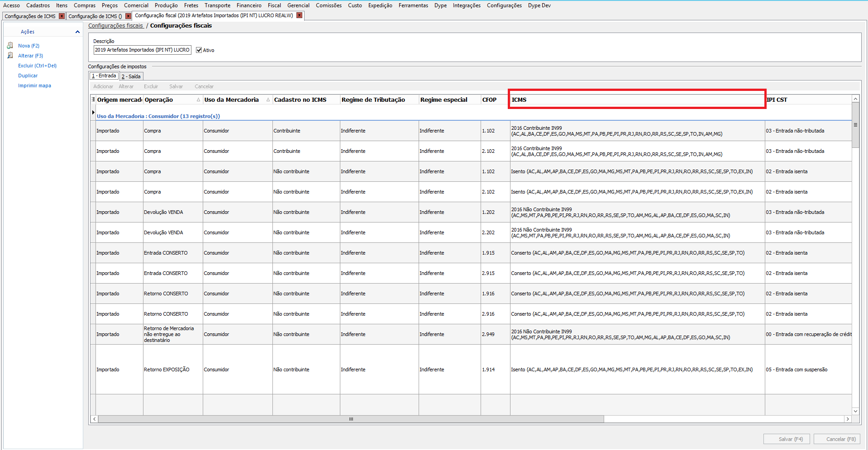
Task: Click the Regime de Tributação column header
Action: tap(379, 99)
